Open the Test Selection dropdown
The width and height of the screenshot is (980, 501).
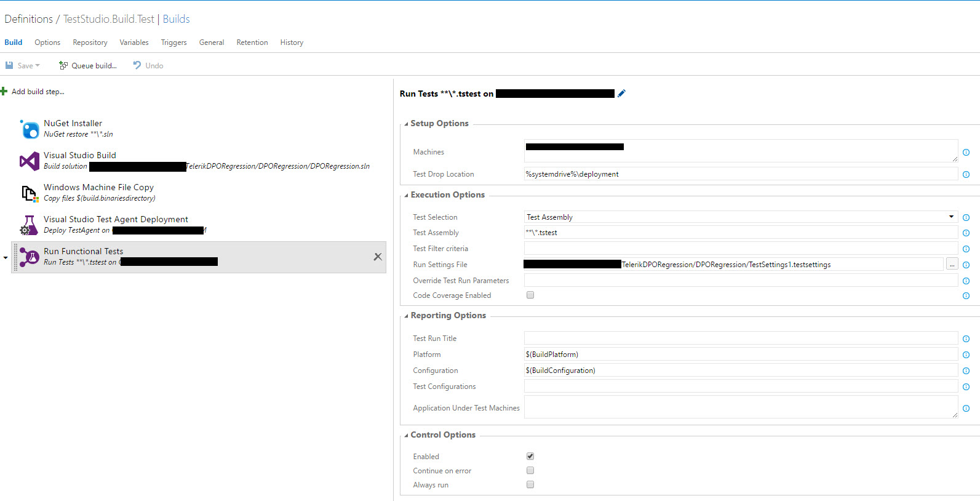tap(951, 217)
